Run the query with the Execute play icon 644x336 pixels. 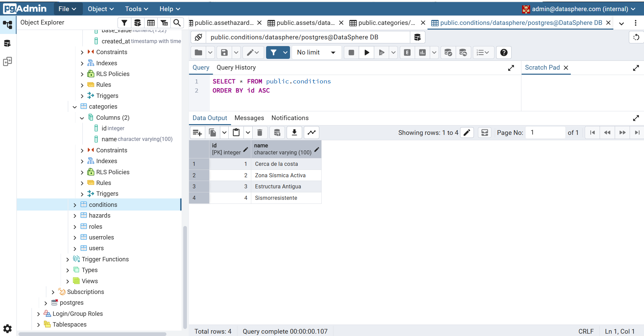[x=367, y=52]
